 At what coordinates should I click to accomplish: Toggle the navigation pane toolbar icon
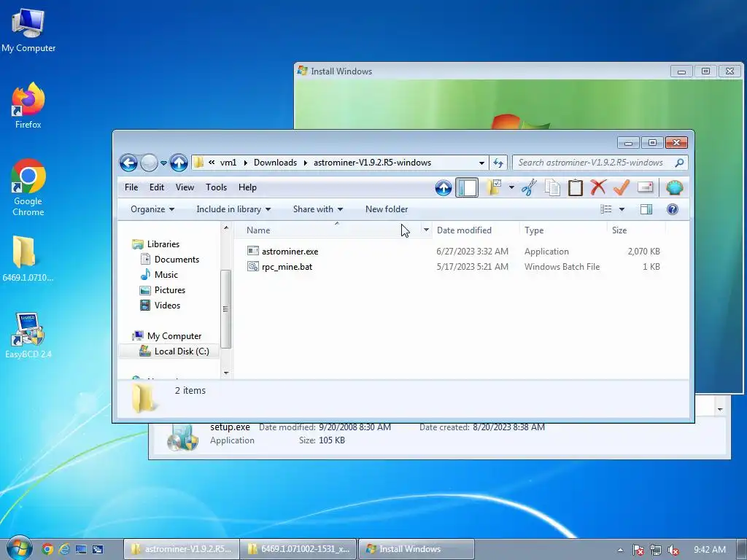click(x=467, y=187)
